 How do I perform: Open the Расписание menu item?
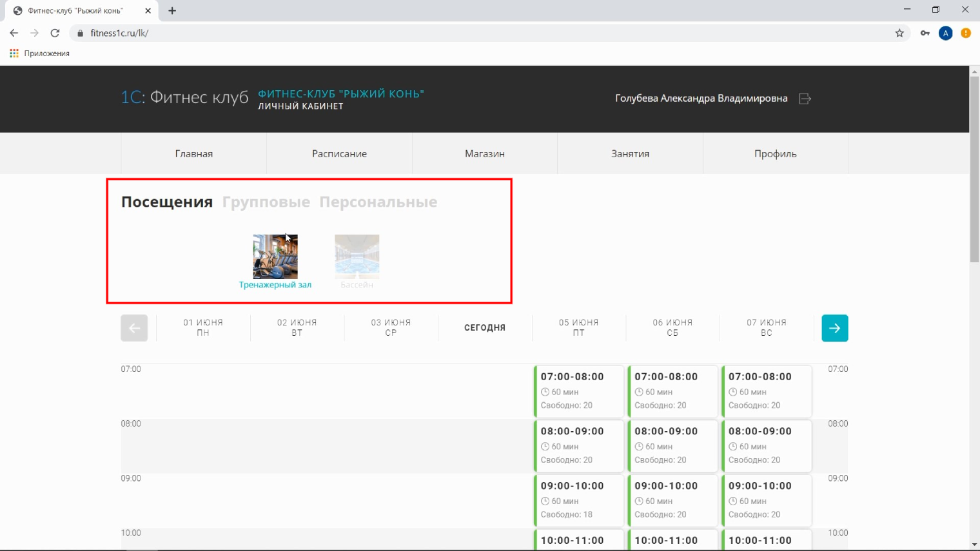(340, 153)
